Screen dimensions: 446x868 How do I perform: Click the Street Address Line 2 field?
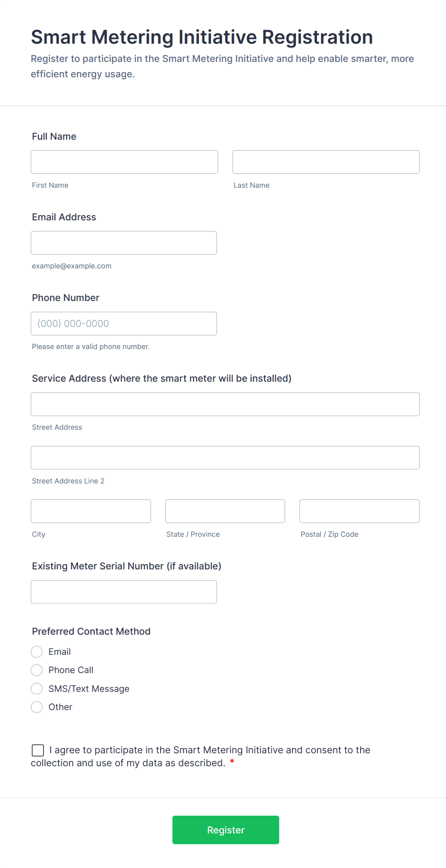pos(225,458)
